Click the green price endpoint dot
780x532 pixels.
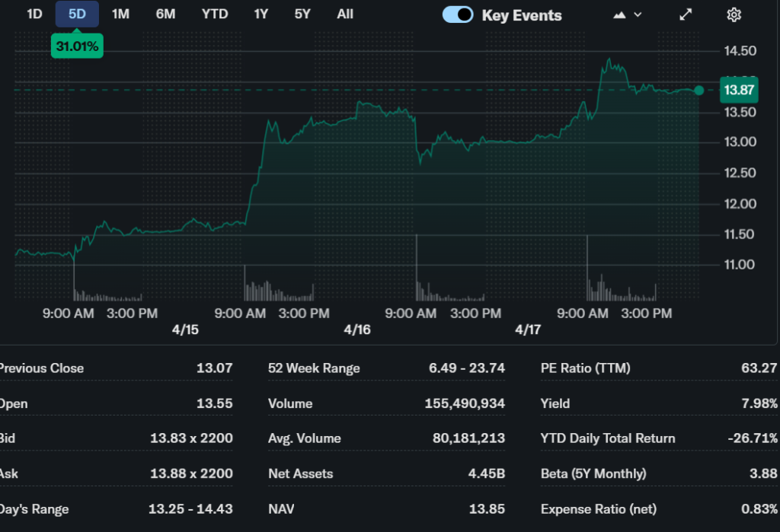(699, 91)
